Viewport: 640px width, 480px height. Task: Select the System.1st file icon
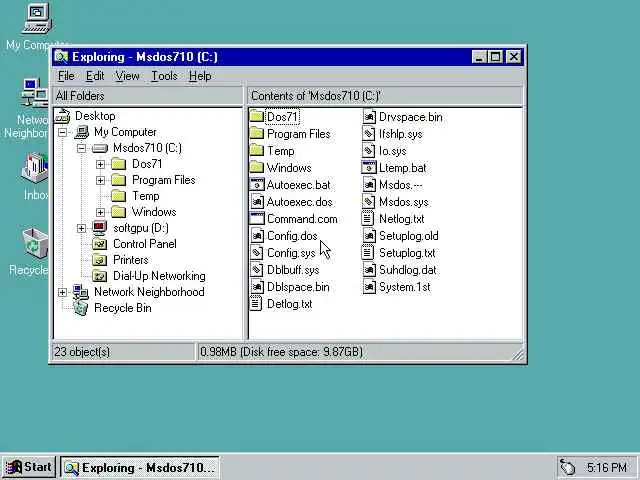(x=369, y=287)
